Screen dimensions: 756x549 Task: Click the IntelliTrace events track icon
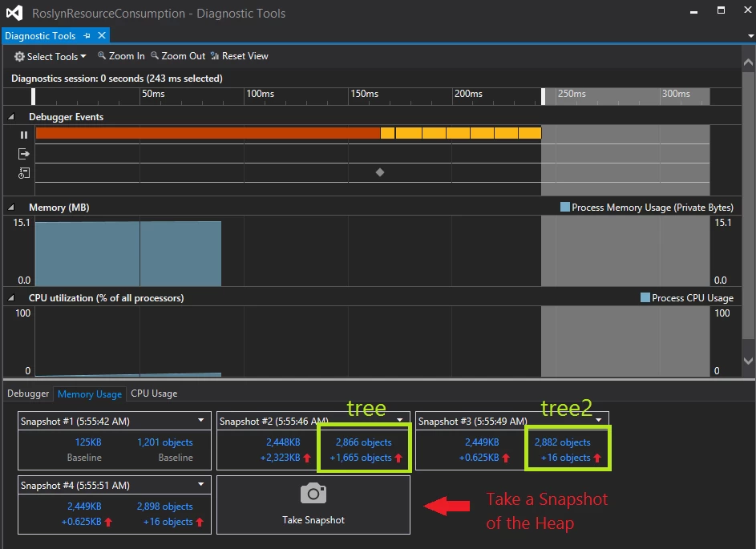click(x=23, y=173)
